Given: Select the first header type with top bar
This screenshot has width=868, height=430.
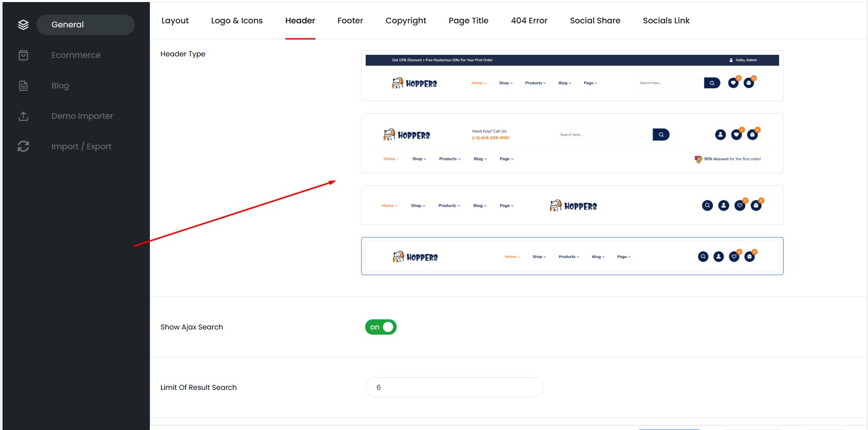Looking at the screenshot, I should (x=572, y=76).
